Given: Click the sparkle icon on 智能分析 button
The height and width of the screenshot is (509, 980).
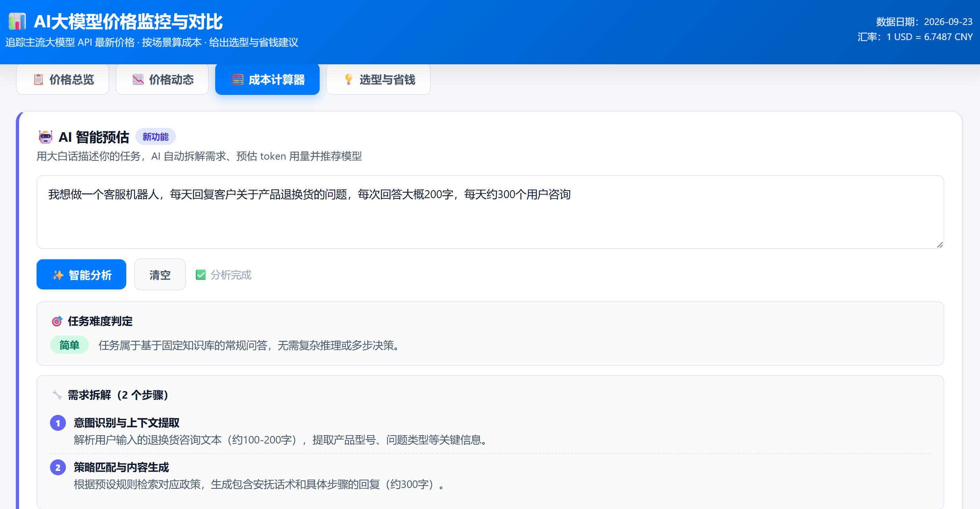Looking at the screenshot, I should pos(58,275).
